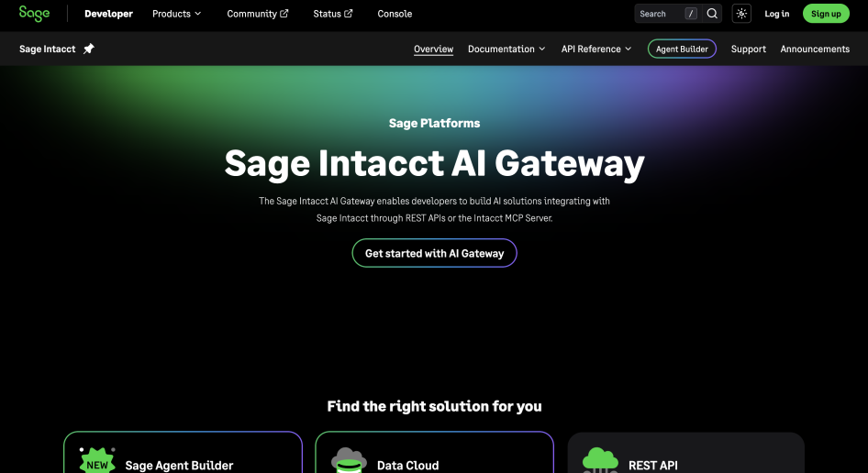
Task: Click the API Reference chevron arrow
Action: (x=629, y=49)
